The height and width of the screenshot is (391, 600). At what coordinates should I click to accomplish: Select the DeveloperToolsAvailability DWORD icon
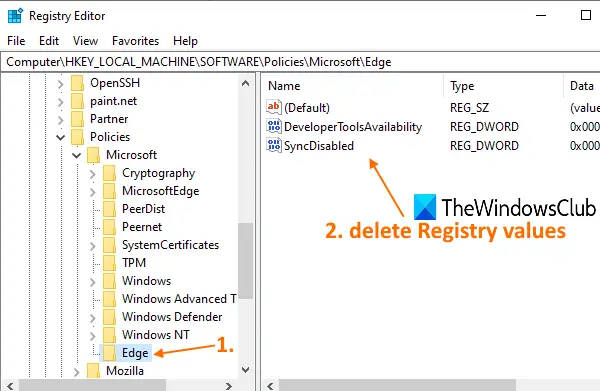274,126
